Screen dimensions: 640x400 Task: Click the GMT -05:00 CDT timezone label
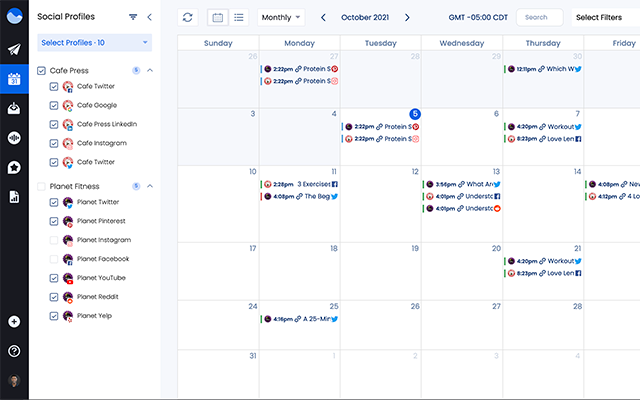478,18
